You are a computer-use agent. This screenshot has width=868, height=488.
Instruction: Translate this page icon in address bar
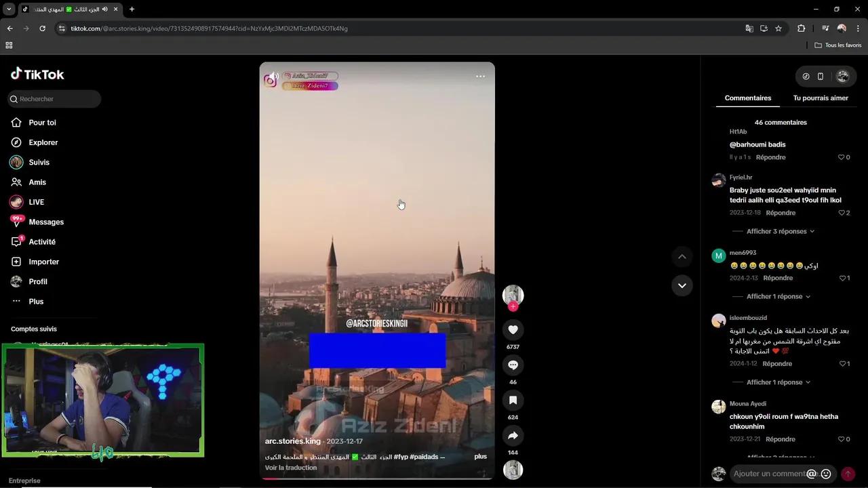749,28
